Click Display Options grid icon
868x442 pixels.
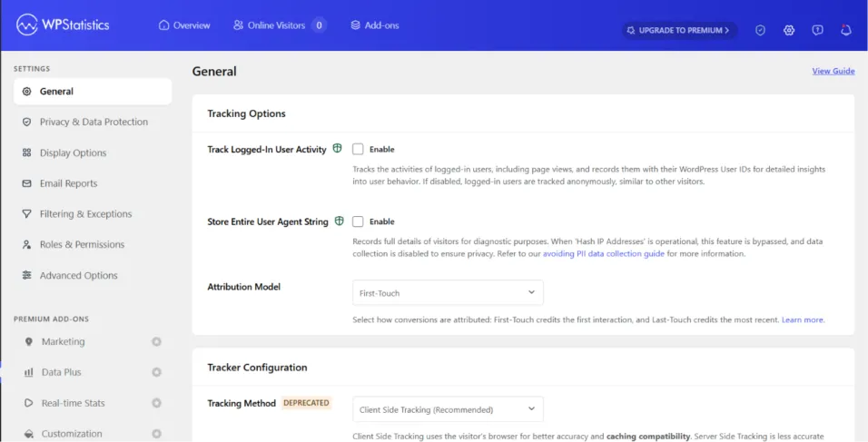coord(26,152)
